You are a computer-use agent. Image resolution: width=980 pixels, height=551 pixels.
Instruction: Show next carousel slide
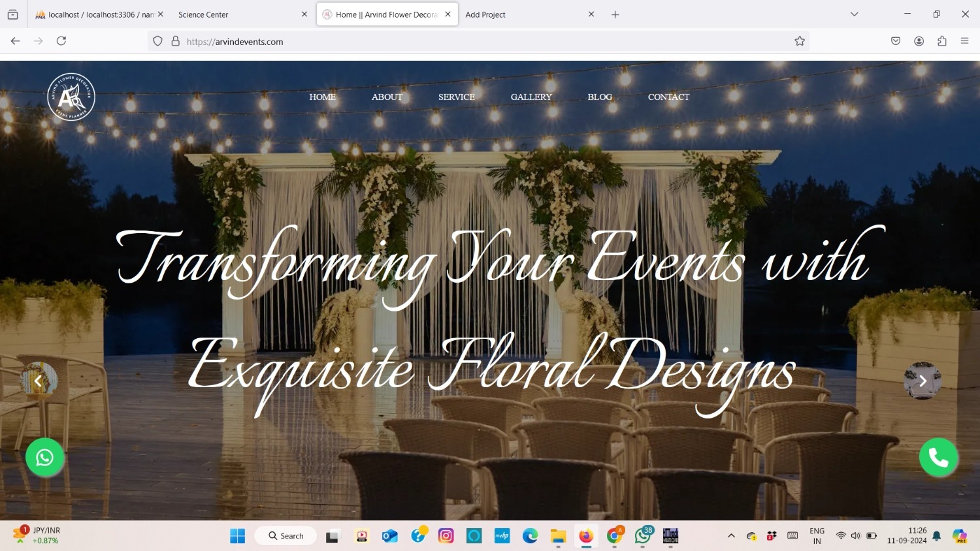click(923, 381)
